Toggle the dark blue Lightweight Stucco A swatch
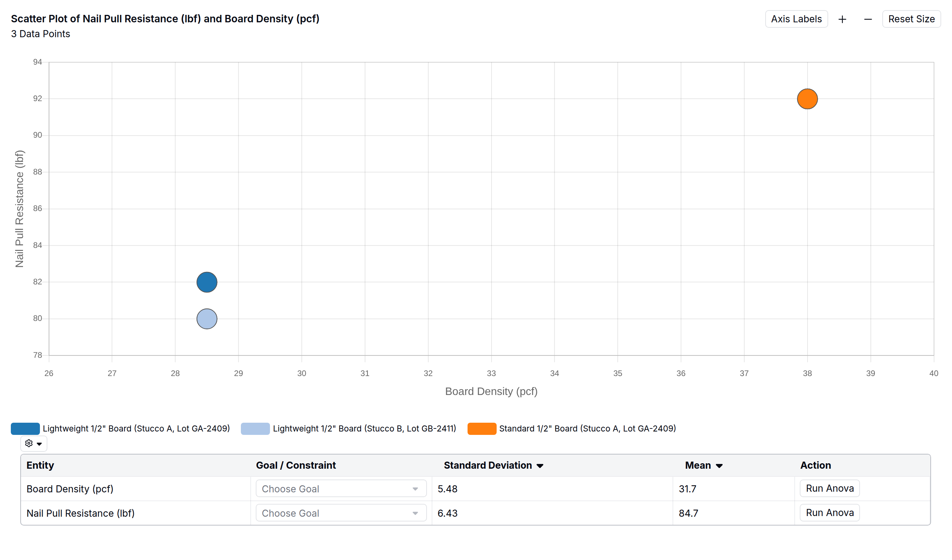952x560 pixels. 25,428
